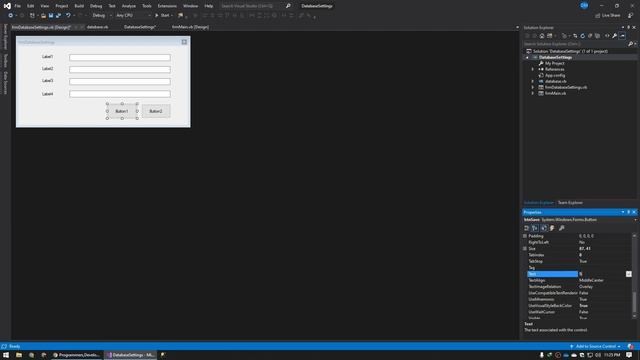The height and width of the screenshot is (360, 640).
Task: Open the Extensions menu
Action: coord(167,6)
